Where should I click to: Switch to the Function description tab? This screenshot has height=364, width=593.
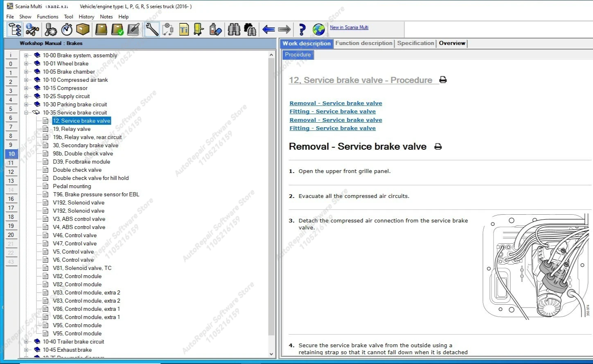click(x=363, y=43)
